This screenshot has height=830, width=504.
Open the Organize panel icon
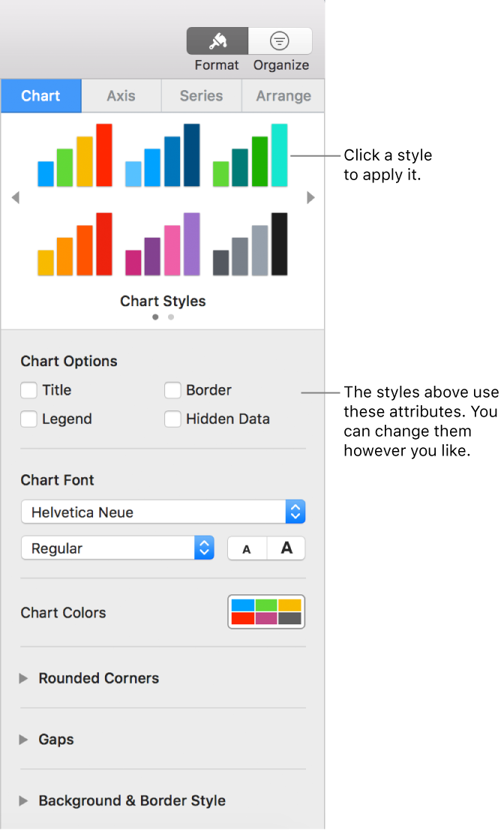click(x=280, y=41)
